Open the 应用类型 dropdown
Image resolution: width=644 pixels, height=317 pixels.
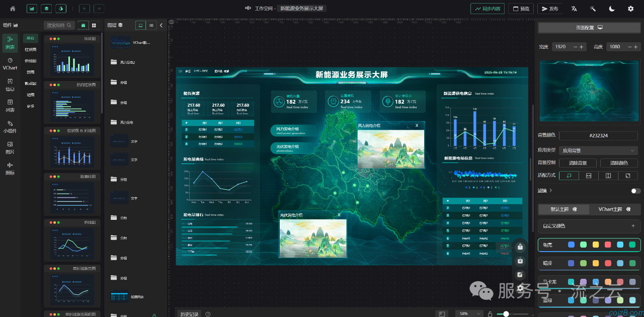pos(598,150)
